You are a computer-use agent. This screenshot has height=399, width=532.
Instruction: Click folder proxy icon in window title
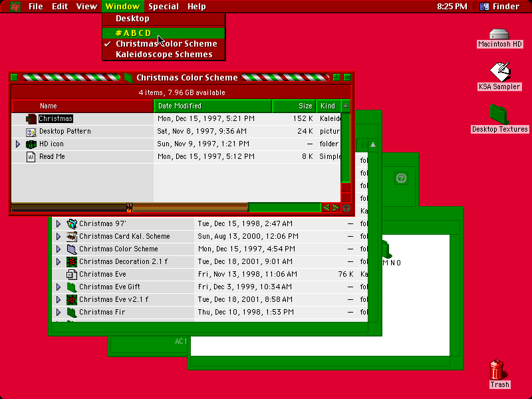coord(128,78)
